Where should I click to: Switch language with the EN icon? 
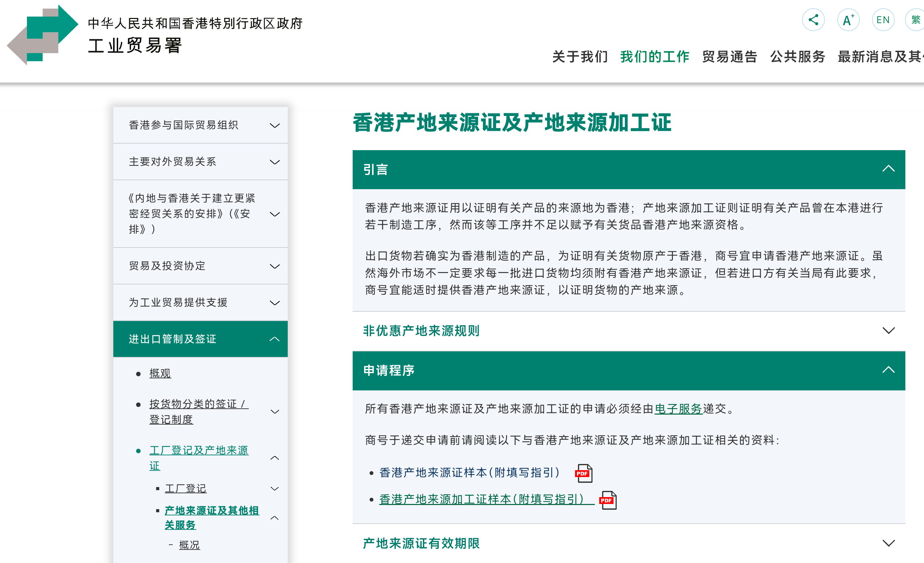coord(883,20)
